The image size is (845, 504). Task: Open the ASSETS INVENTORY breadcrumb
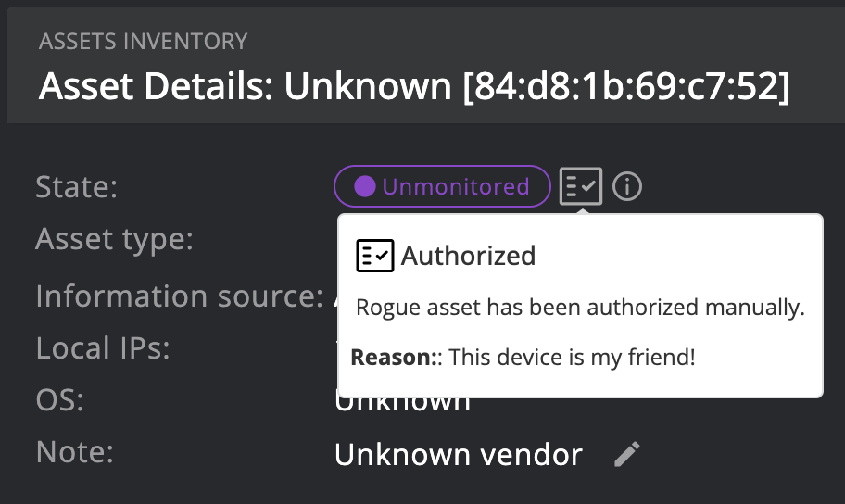[143, 42]
